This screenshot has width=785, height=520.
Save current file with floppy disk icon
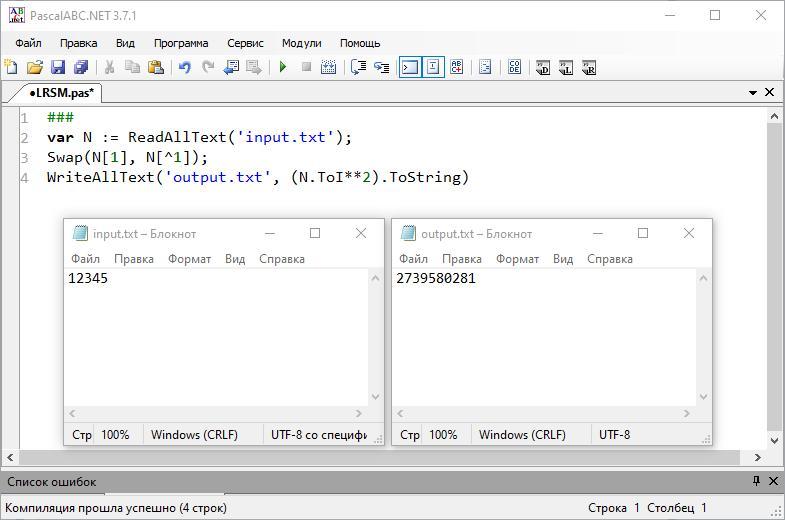[58, 67]
